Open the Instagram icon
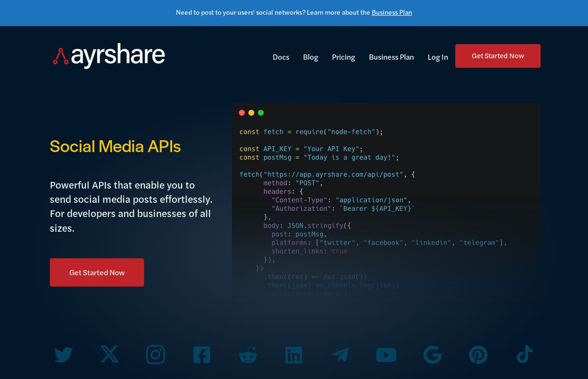 pyautogui.click(x=156, y=354)
